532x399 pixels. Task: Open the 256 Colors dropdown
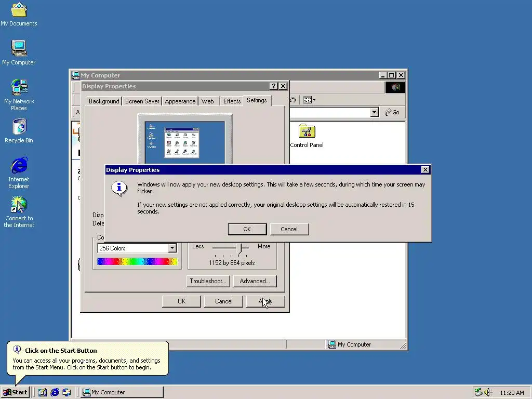172,248
